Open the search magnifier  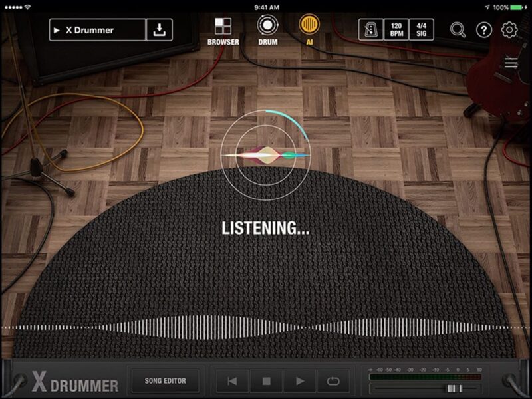click(x=458, y=30)
